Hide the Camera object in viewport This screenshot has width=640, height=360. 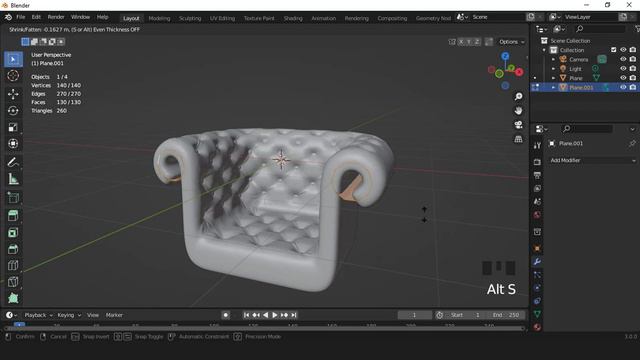[623, 60]
